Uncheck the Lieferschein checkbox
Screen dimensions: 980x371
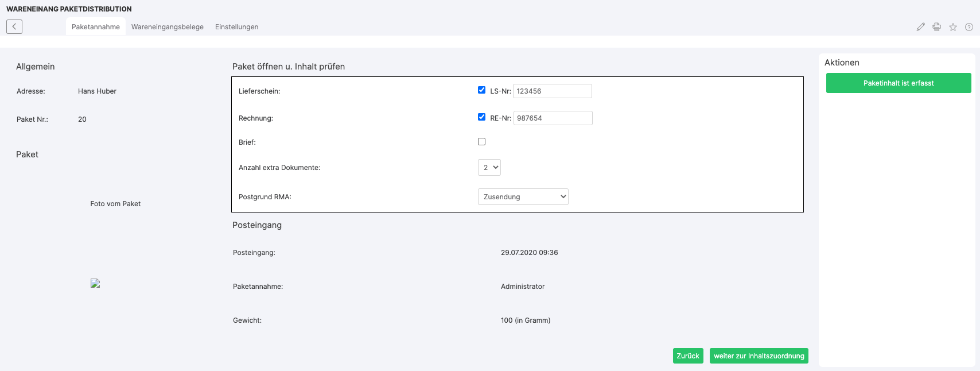tap(481, 90)
